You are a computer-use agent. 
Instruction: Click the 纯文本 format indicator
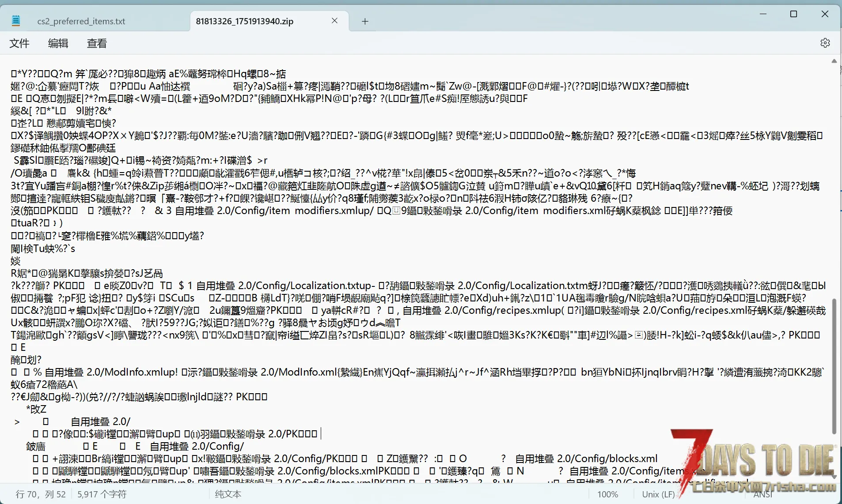(x=228, y=494)
